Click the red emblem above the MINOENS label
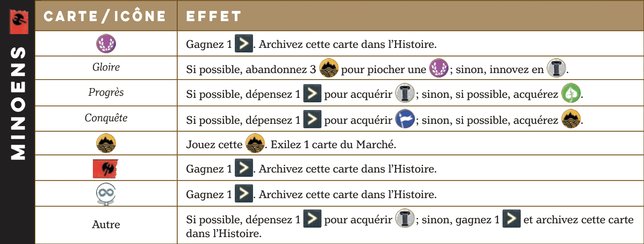 [x=19, y=20]
